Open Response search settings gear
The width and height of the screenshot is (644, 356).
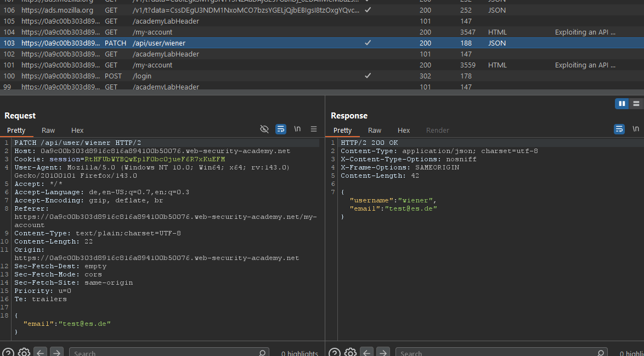click(x=351, y=352)
